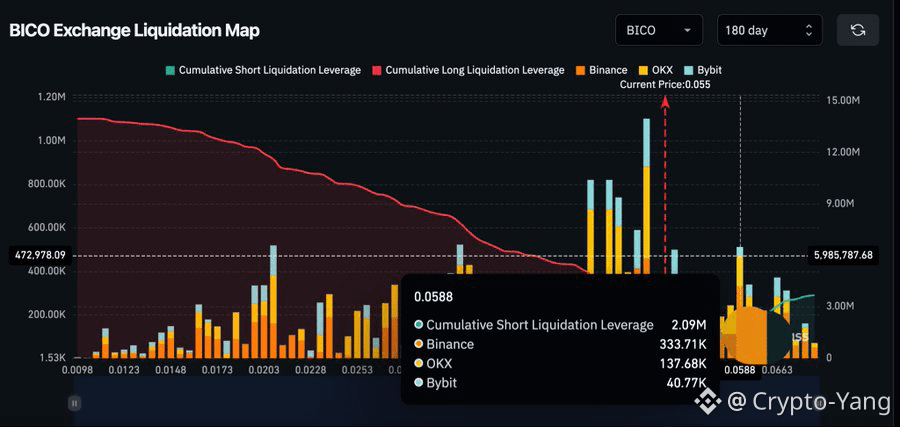The width and height of the screenshot is (900, 427).
Task: Toggle the OKX legend series
Action: pyautogui.click(x=656, y=70)
